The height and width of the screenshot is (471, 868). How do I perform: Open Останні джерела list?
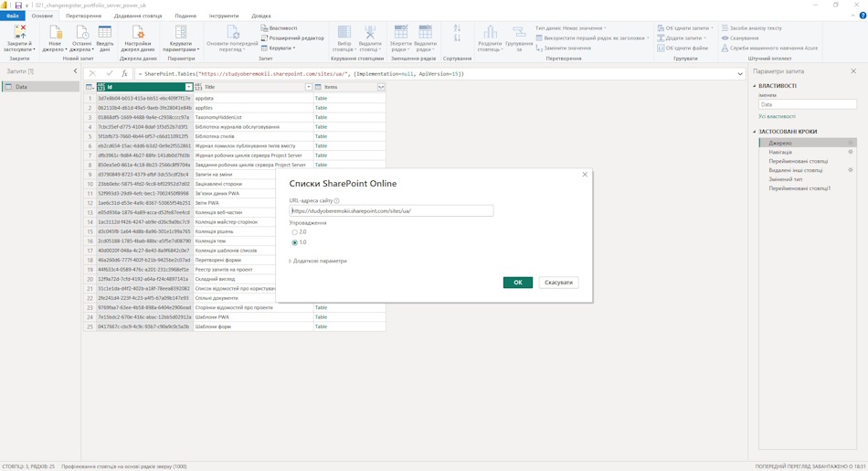coord(81,38)
